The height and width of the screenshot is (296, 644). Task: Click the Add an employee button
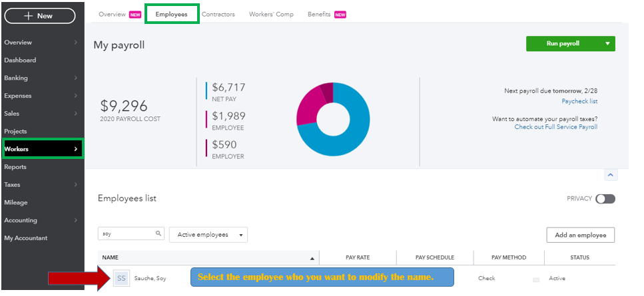pyautogui.click(x=580, y=235)
